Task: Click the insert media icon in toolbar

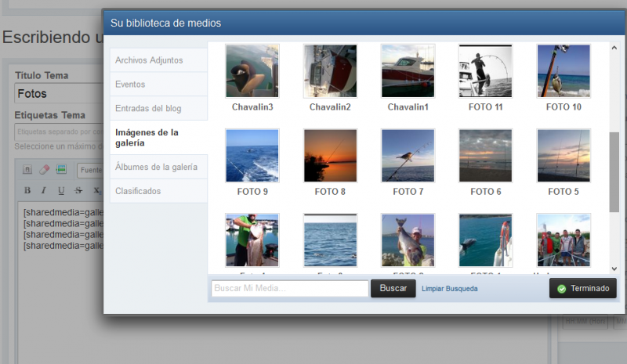Action: [x=61, y=169]
